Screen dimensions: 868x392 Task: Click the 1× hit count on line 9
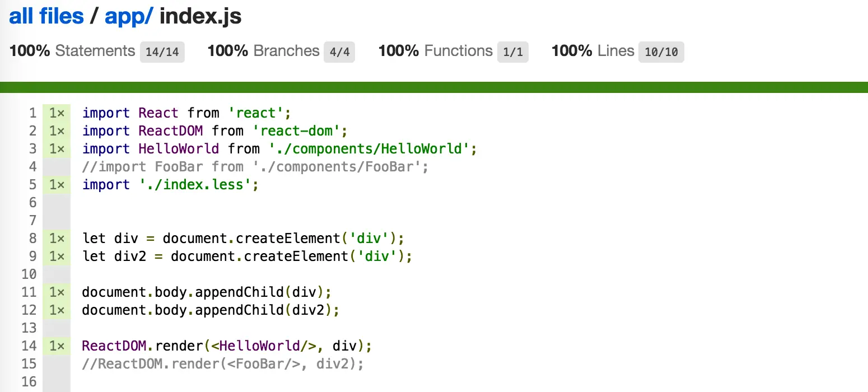[x=57, y=256]
